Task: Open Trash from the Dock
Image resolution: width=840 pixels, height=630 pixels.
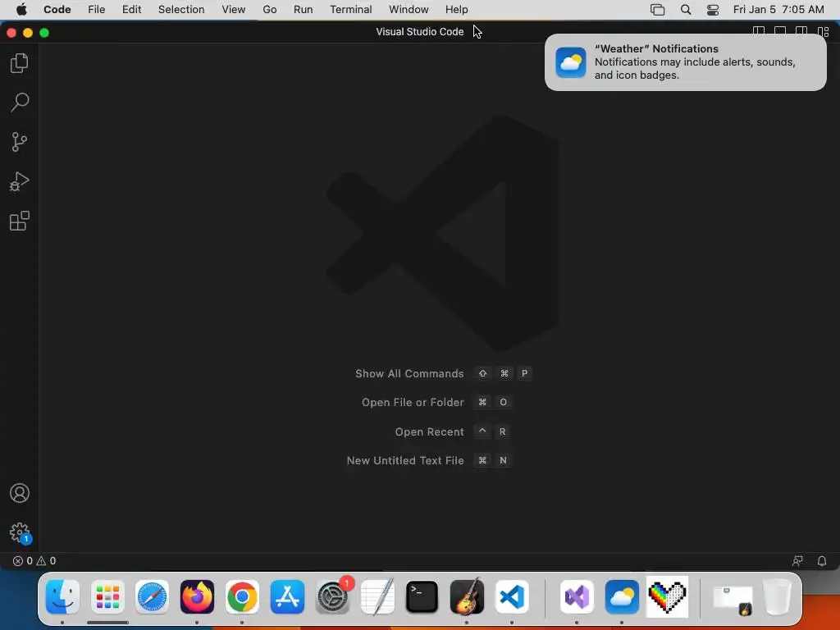Action: coord(777,597)
